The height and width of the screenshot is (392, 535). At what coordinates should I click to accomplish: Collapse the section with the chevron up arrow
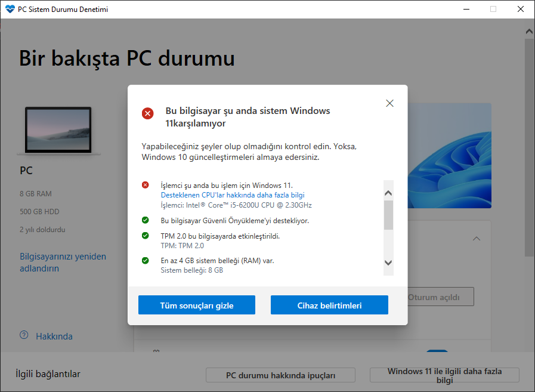[x=477, y=239]
